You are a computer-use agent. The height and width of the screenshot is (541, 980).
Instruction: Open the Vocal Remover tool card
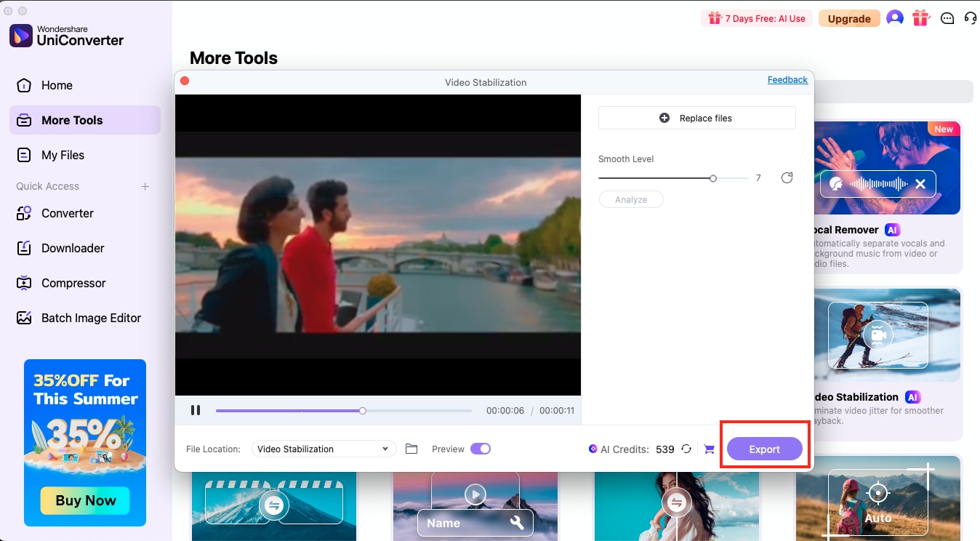[x=888, y=196]
